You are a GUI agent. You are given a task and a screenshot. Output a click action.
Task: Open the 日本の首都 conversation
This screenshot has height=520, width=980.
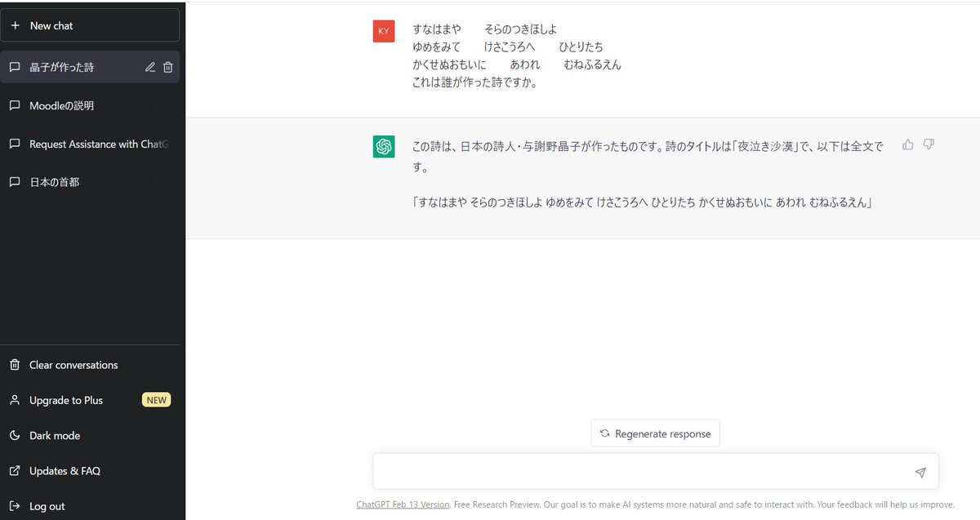57,182
